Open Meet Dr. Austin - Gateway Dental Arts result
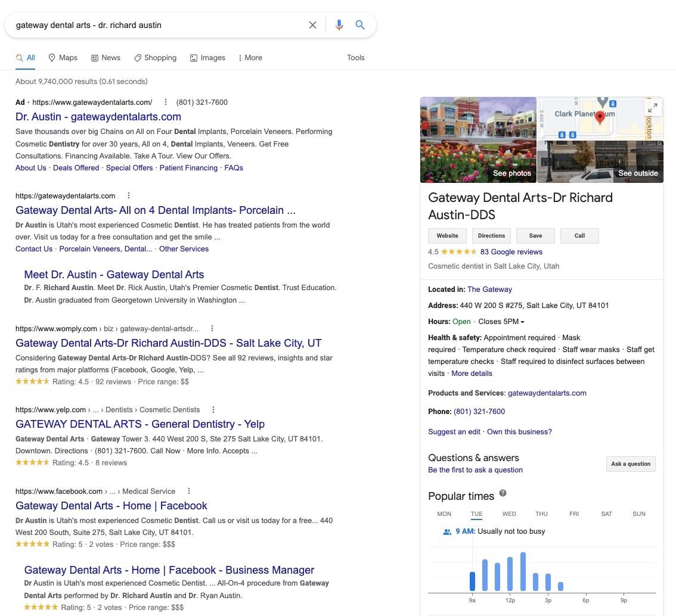Viewport: 676px width, 616px height. [x=114, y=275]
